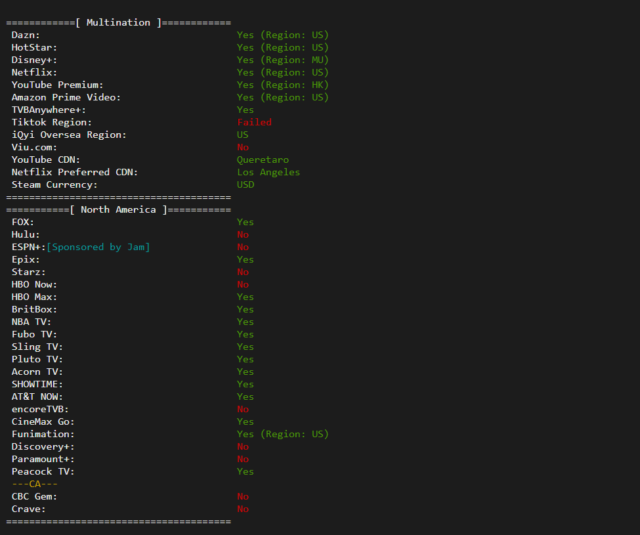
Task: Click the Yes result beside TVBAnywhere+
Action: click(x=245, y=110)
